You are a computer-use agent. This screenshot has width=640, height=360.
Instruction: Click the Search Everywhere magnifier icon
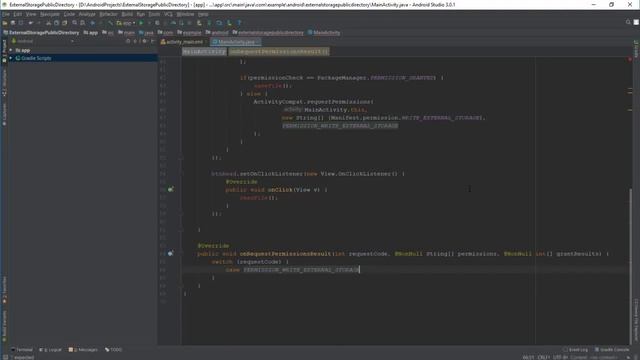628,22
